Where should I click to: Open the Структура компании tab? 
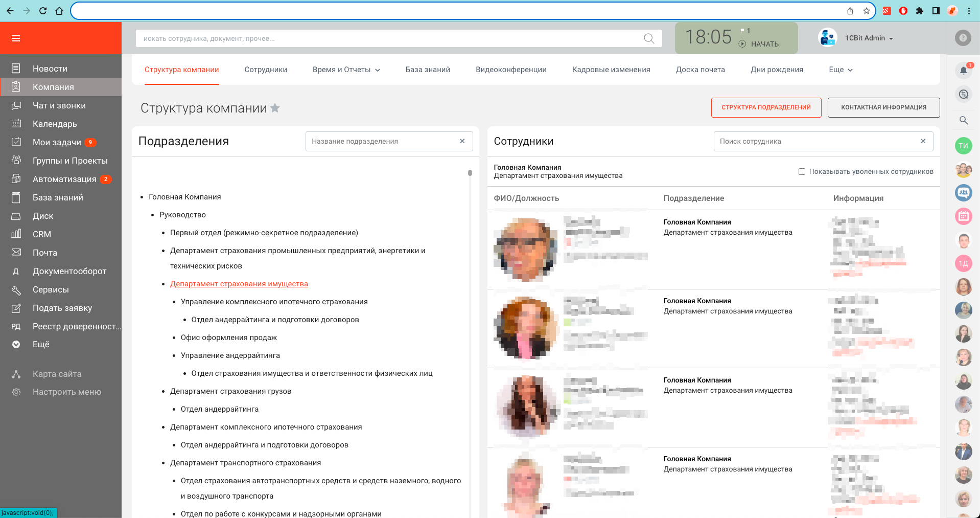point(181,70)
